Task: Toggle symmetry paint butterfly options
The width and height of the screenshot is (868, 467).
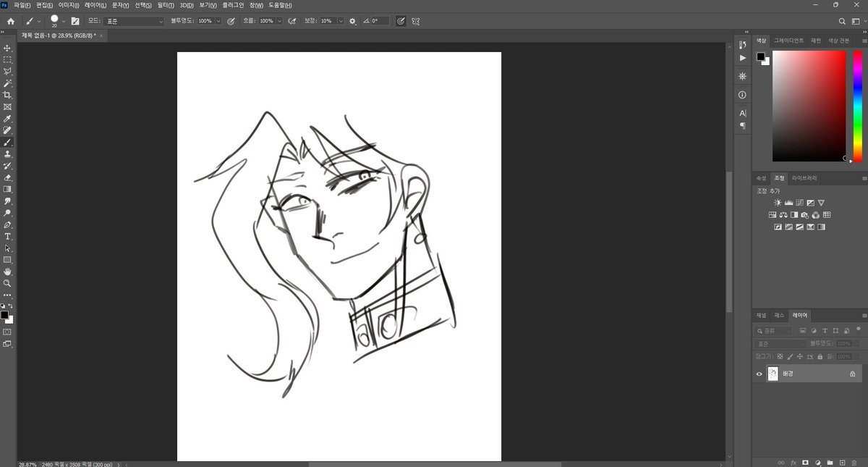Action: pyautogui.click(x=416, y=21)
